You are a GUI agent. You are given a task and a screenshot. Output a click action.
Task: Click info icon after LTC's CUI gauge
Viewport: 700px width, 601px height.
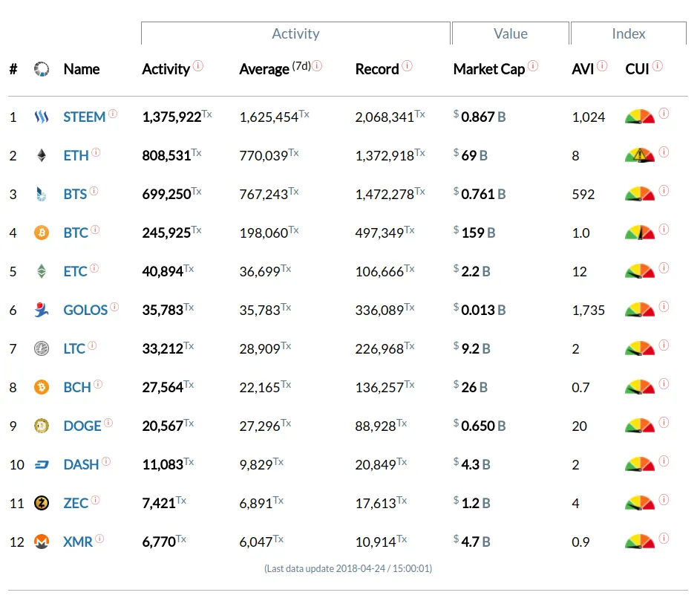click(x=664, y=345)
